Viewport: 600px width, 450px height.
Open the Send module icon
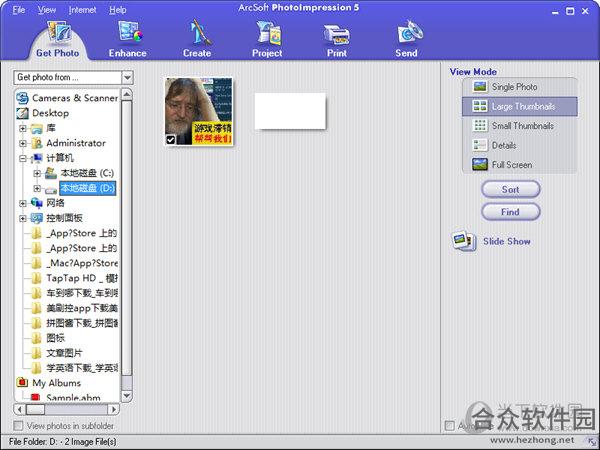(409, 32)
